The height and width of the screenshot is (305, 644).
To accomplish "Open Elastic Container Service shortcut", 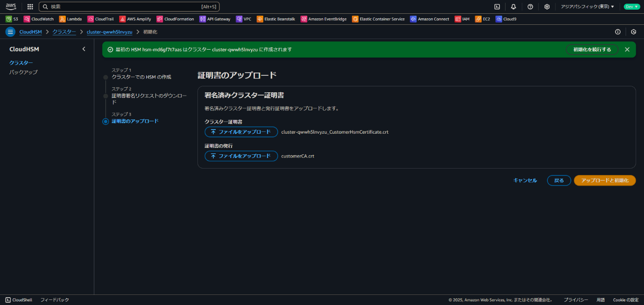I will pos(379,19).
